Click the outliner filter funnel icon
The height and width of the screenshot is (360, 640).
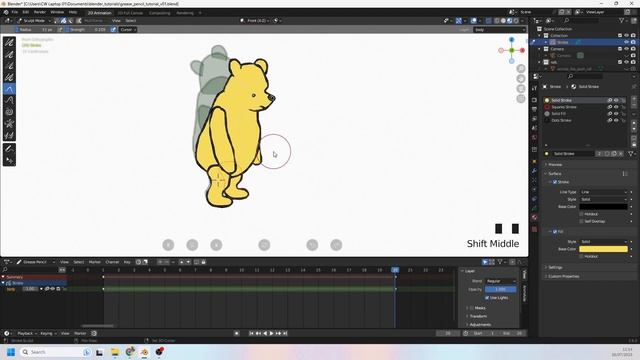(x=622, y=20)
